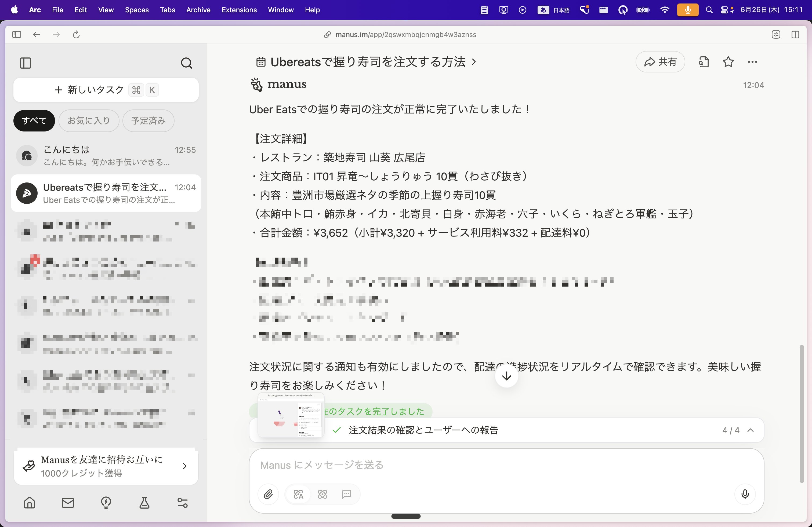Collapse the 4/4 task progress chevron
The image size is (812, 527).
[x=751, y=430]
